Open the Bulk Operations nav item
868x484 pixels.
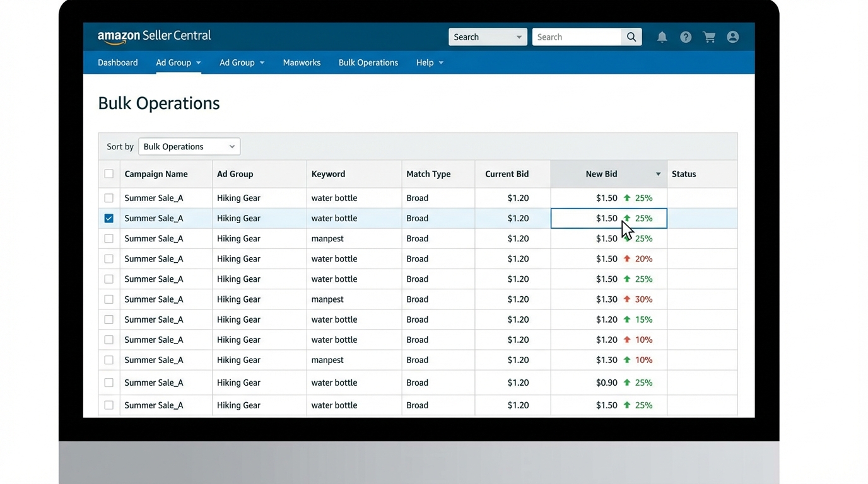click(368, 62)
